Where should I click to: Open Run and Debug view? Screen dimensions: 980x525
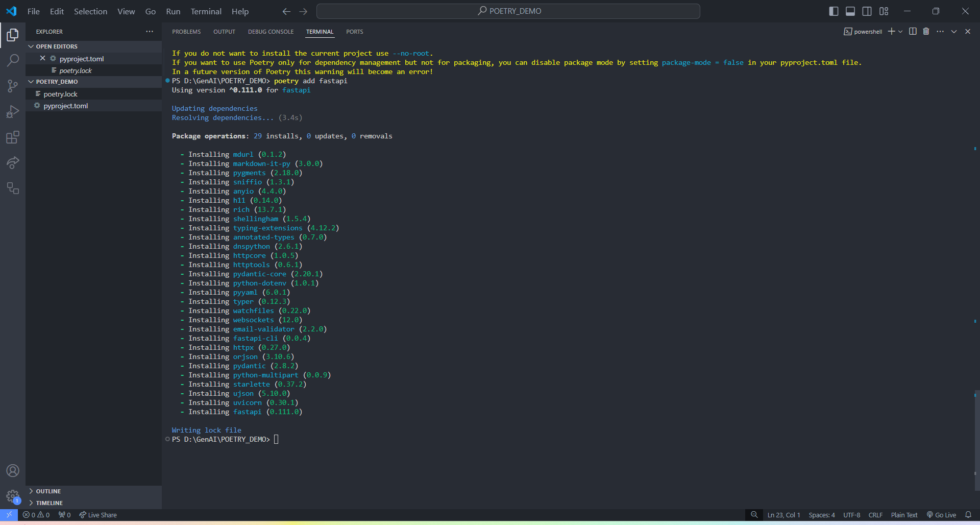(x=13, y=111)
